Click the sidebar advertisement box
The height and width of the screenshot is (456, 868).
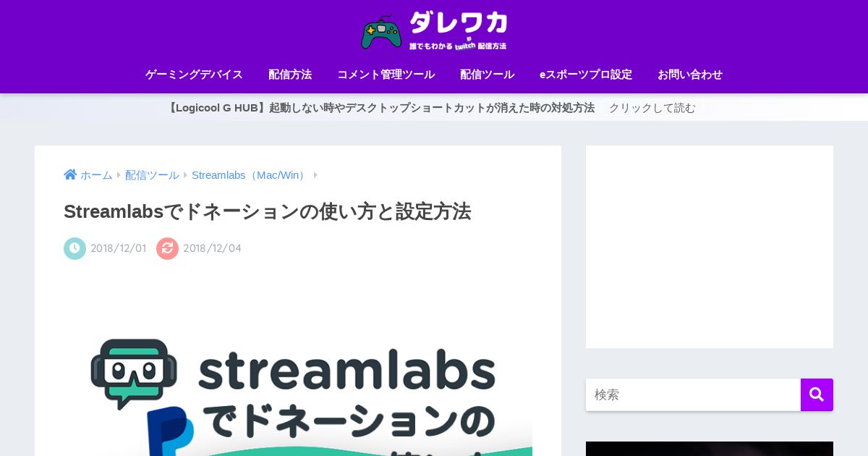pos(710,247)
